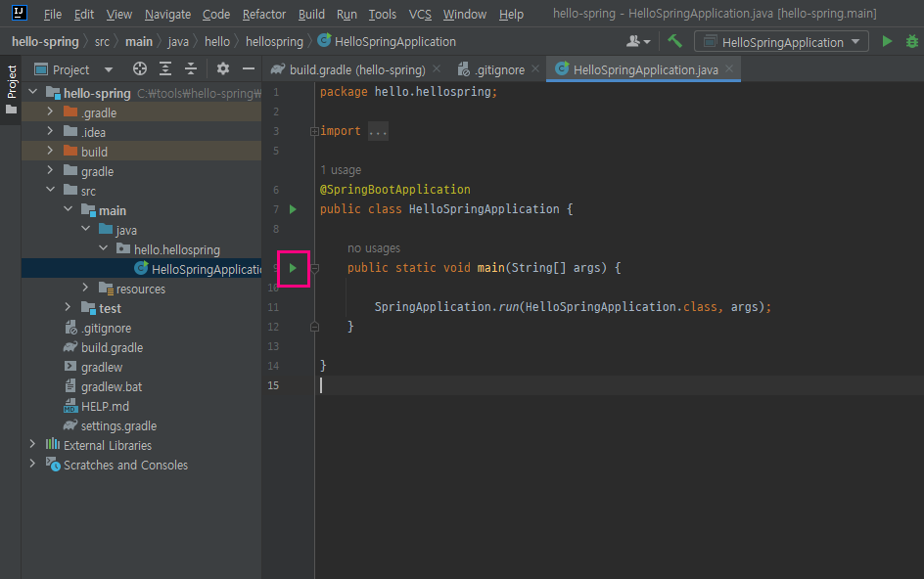Open the Edit menu
924x579 pixels.
[83, 14]
